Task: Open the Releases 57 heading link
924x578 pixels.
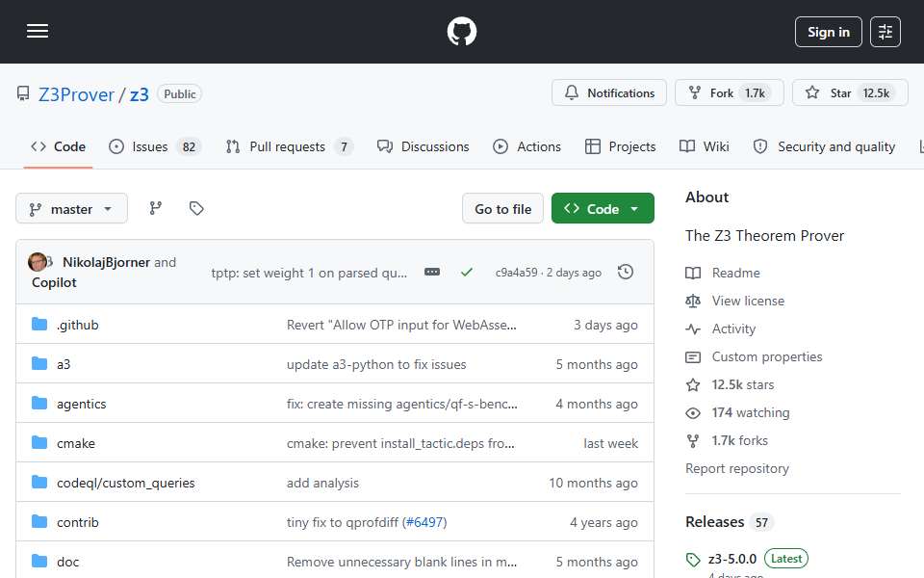Action: click(729, 522)
